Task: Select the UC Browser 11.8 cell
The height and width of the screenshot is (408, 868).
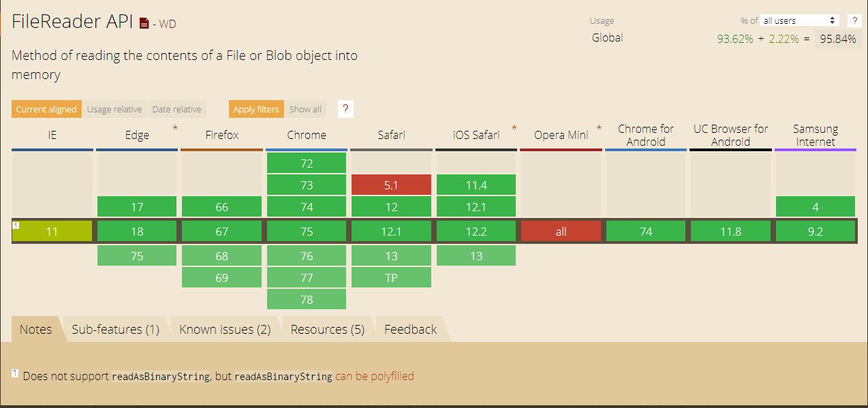Action: point(730,232)
